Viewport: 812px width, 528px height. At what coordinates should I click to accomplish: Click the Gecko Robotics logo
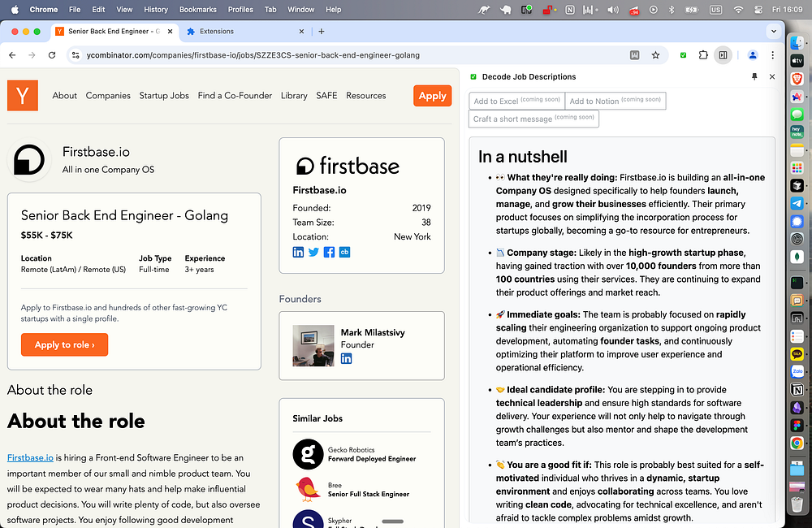(x=308, y=454)
